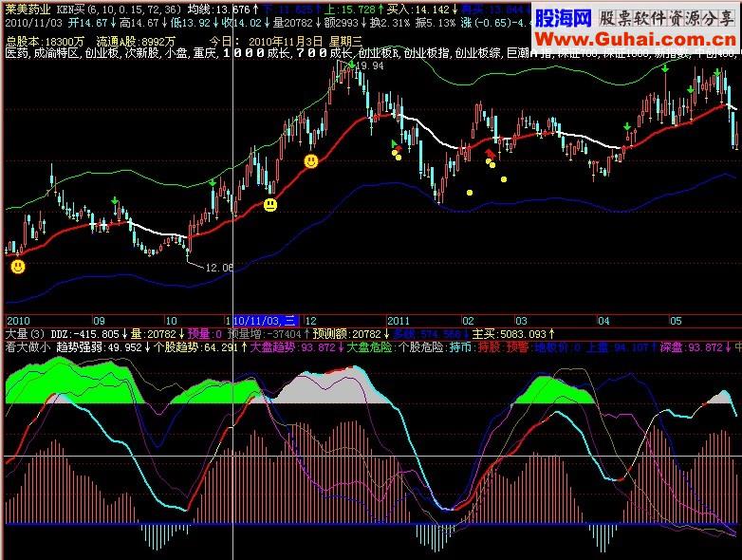Click the low price 低13.92
Viewport: 742px width, 560px height.
coord(191,22)
